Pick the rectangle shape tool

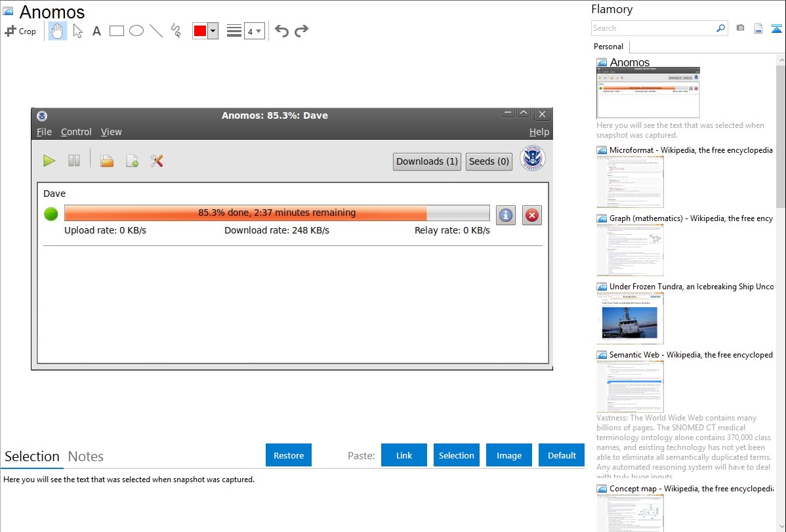(117, 31)
